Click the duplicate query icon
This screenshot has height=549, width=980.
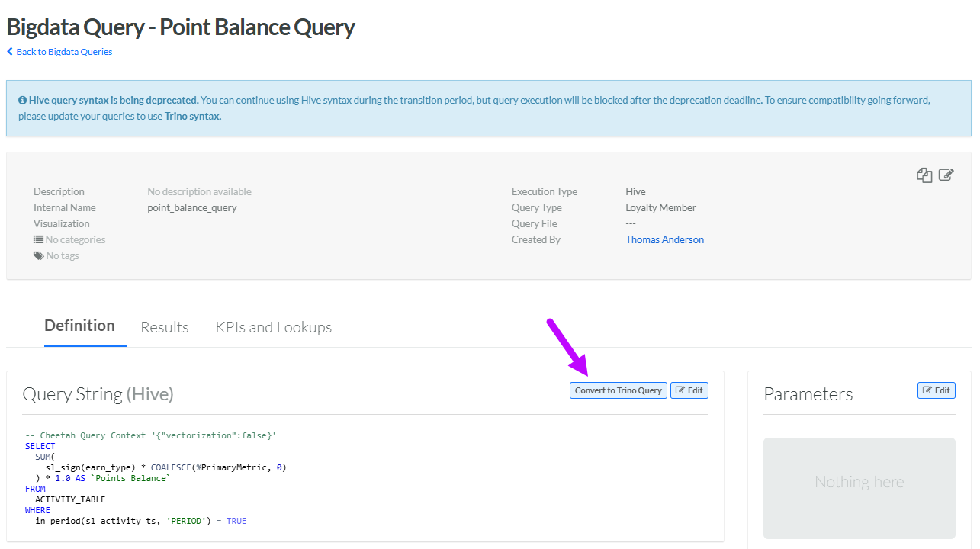point(924,175)
